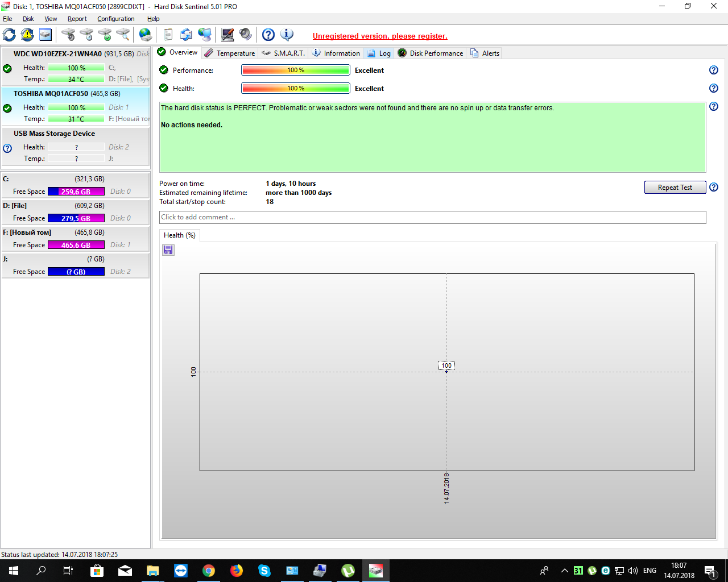Image resolution: width=728 pixels, height=582 pixels.
Task: Click the disk surface test toolbar icon
Action: coord(68,35)
